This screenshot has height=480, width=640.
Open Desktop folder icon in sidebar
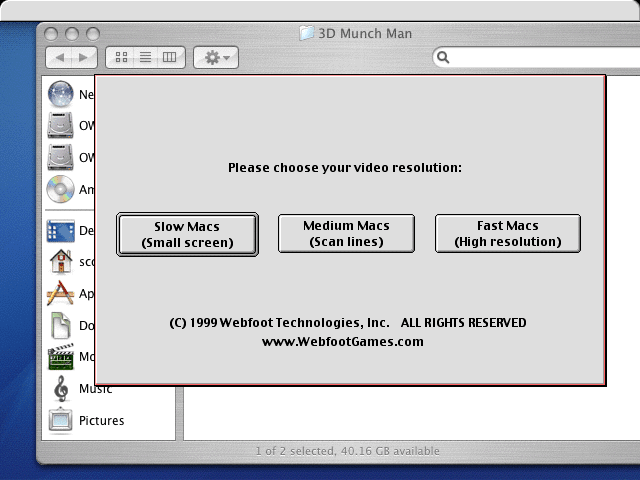61,231
